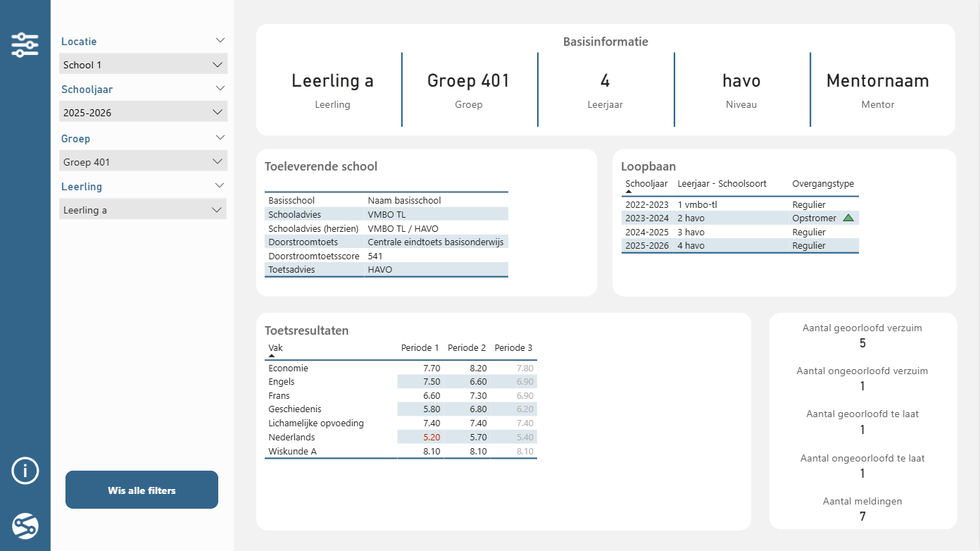Click the information circle icon
The height and width of the screenshot is (551, 980).
click(x=25, y=471)
